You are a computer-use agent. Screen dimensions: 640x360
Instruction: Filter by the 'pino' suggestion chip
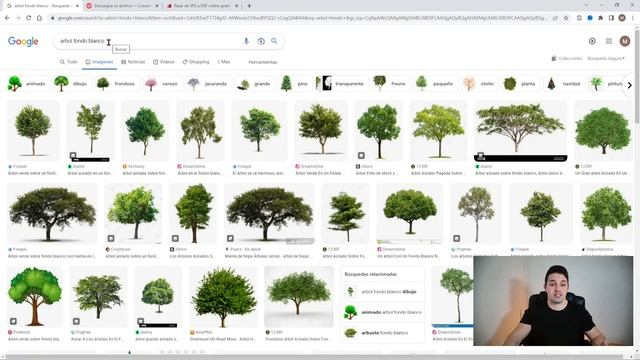coord(295,84)
